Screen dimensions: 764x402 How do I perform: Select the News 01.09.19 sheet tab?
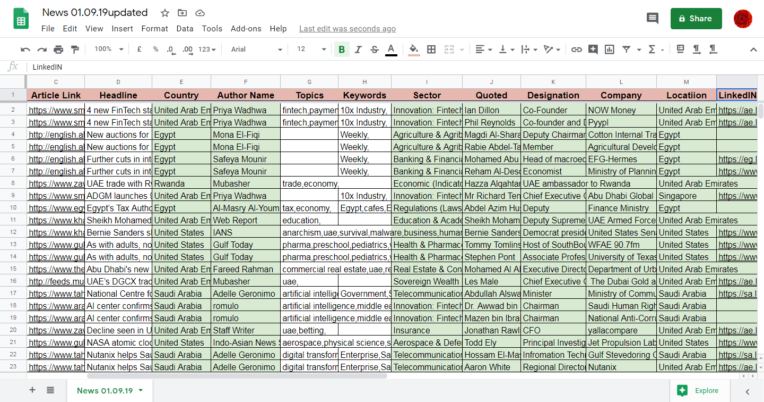pyautogui.click(x=110, y=390)
